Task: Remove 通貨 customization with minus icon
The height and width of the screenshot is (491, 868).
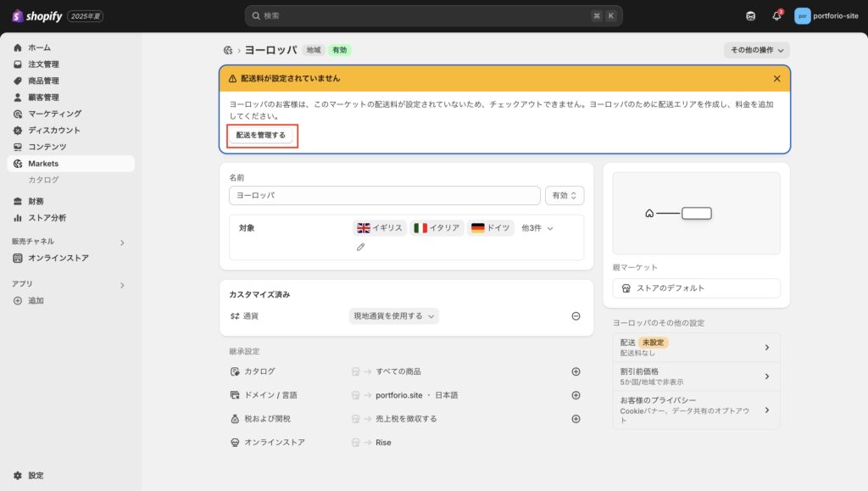Action: click(x=576, y=316)
